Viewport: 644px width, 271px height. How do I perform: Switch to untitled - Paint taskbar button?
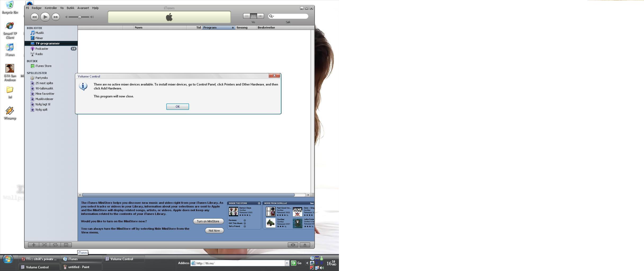pyautogui.click(x=82, y=267)
